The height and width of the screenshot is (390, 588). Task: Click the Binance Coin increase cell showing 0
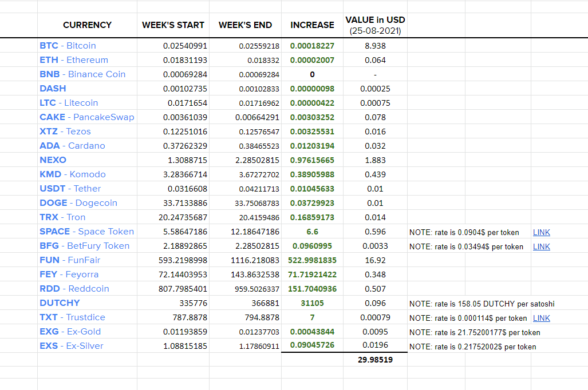[312, 74]
